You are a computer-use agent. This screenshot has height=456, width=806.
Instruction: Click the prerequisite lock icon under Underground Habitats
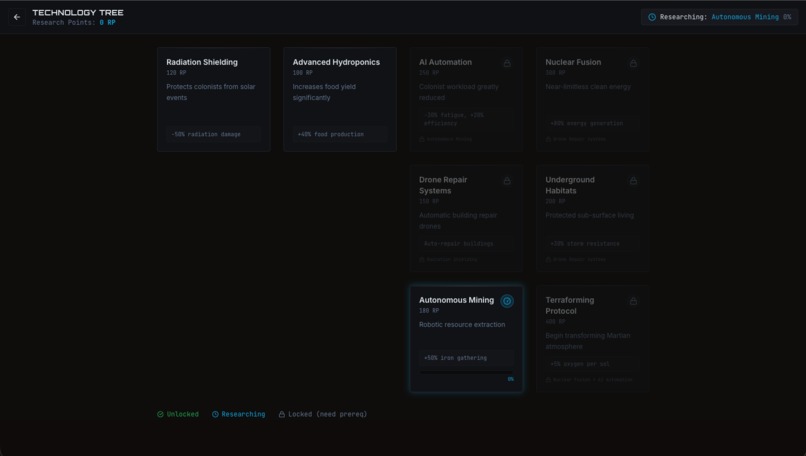click(548, 260)
